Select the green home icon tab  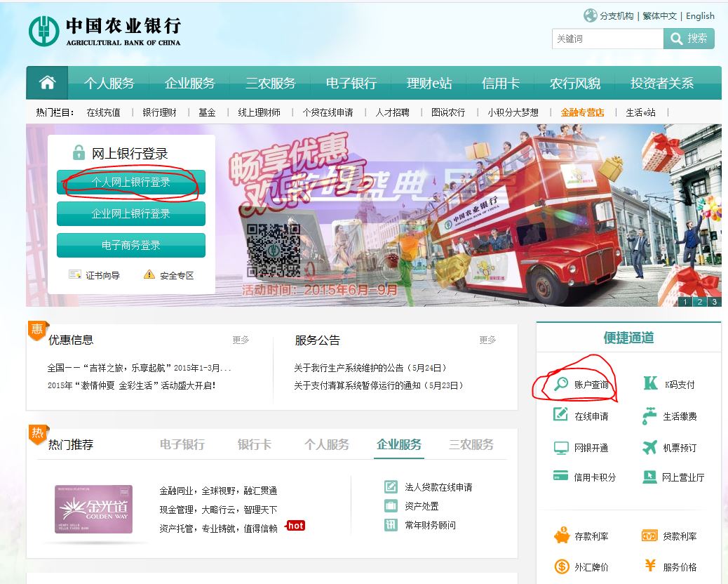(x=46, y=83)
